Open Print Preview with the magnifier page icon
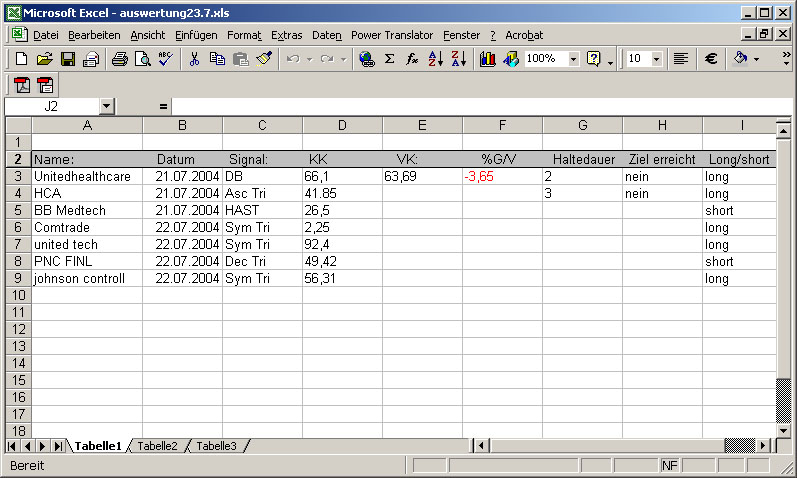Screen dimensions: 797x478 [142, 59]
